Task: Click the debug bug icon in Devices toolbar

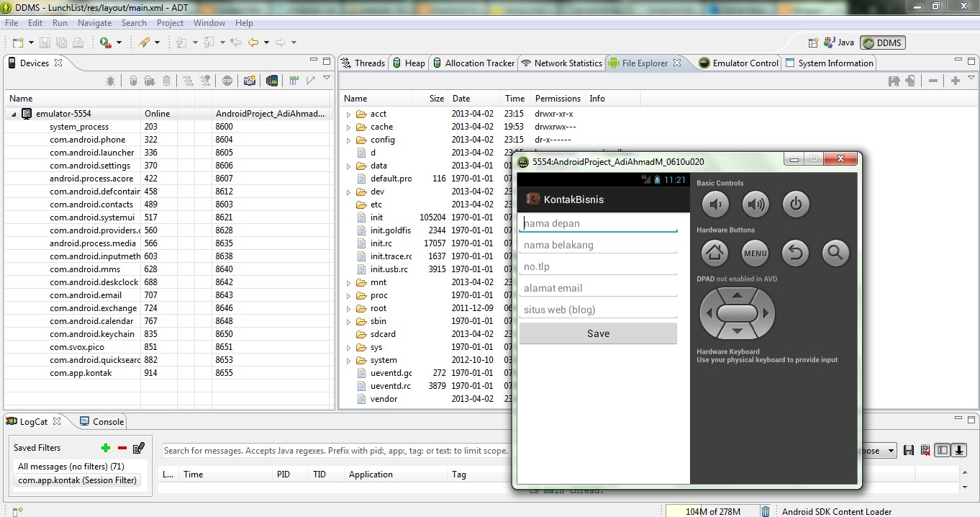Action: point(110,81)
